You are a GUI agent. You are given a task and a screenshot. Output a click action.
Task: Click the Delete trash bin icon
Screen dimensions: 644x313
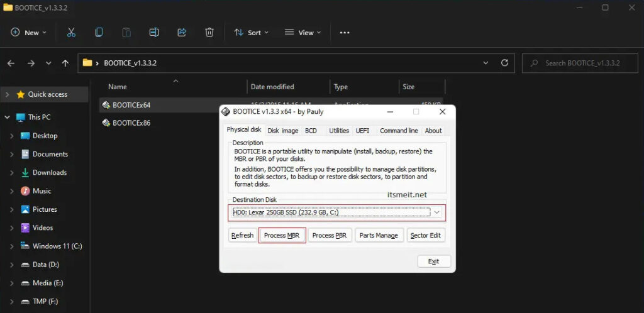pos(209,32)
